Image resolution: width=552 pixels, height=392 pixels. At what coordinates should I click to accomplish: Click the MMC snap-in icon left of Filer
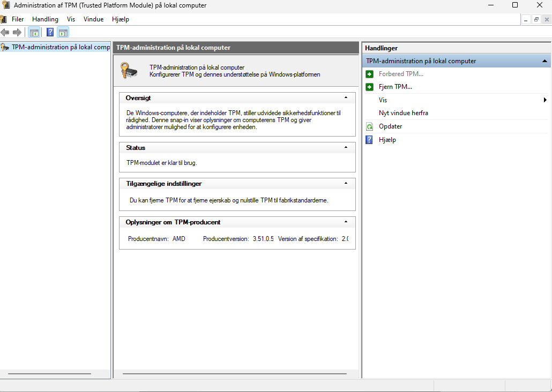(4, 19)
